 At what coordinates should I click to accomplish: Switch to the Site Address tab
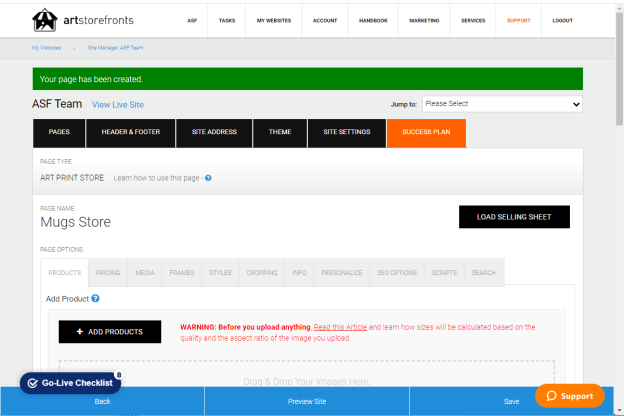(x=214, y=133)
